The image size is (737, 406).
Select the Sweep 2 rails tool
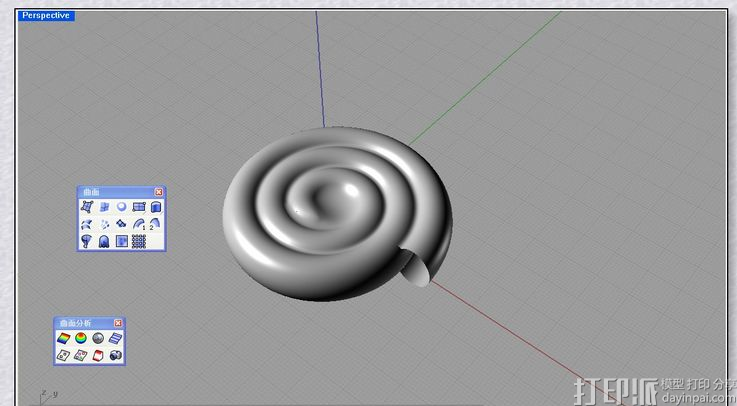tap(155, 224)
